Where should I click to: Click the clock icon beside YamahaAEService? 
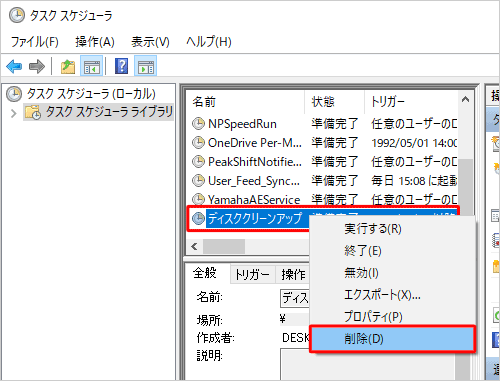click(198, 199)
